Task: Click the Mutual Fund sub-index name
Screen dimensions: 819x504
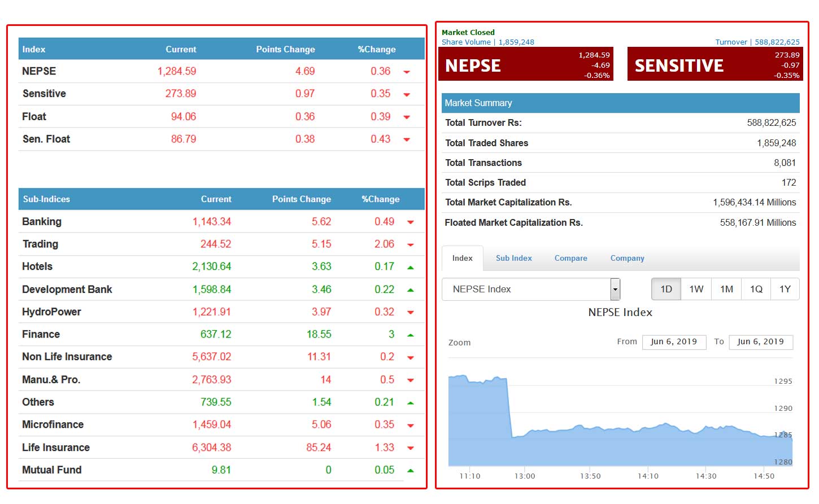Action: click(52, 470)
